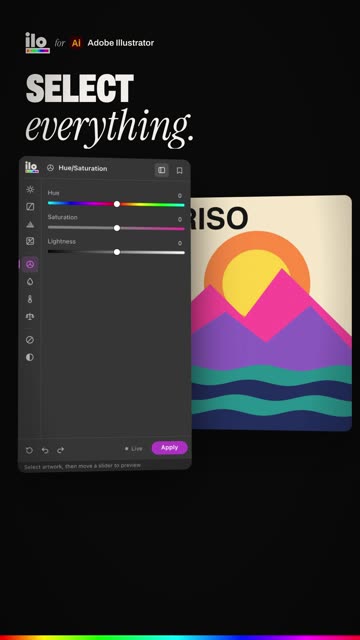Click the purple Apply button

(169, 448)
